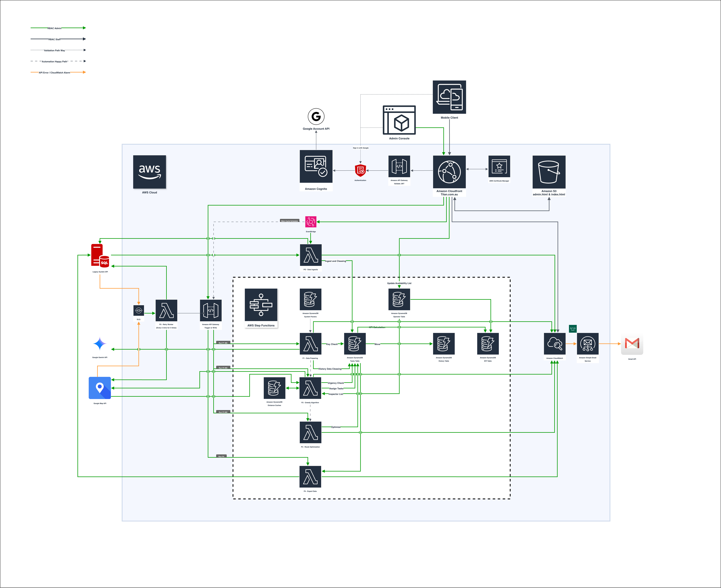The width and height of the screenshot is (721, 588).
Task: Select the P2 Greedy Algorithm Lambda icon
Action: click(310, 388)
